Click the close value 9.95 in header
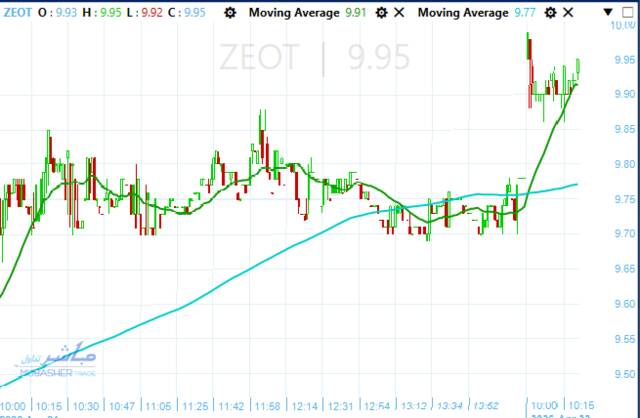Viewport: 640px width, 418px height. (195, 12)
